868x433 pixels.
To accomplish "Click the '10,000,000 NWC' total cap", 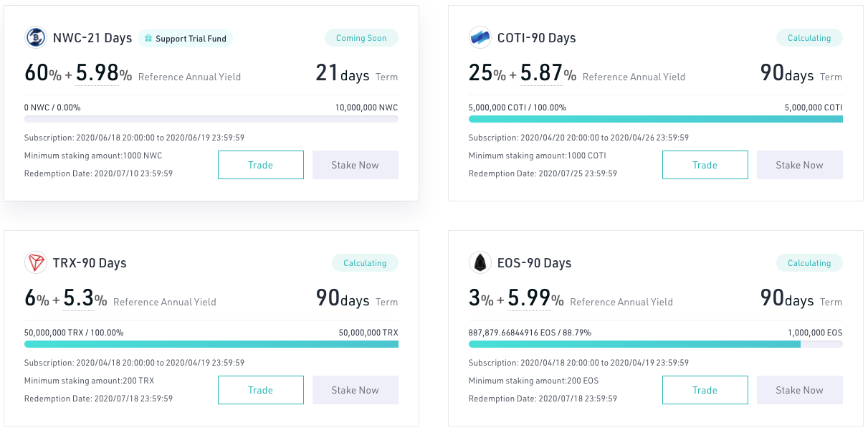I will [x=367, y=108].
